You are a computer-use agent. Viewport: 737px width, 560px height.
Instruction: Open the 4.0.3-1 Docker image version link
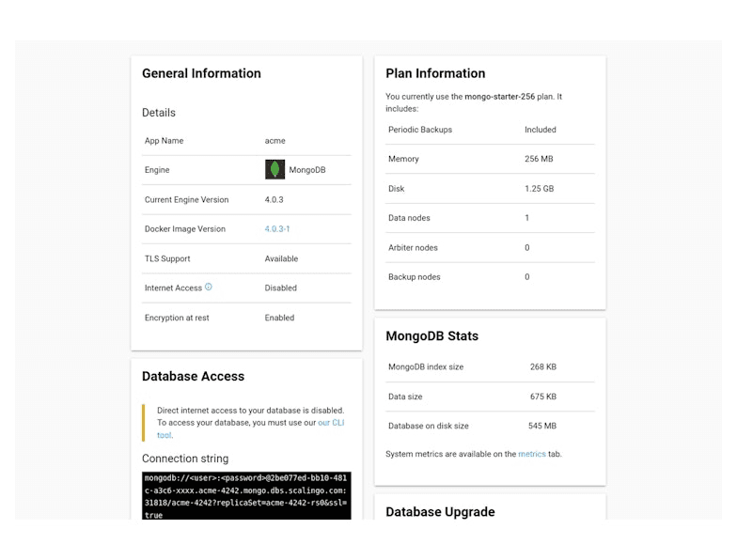click(277, 229)
